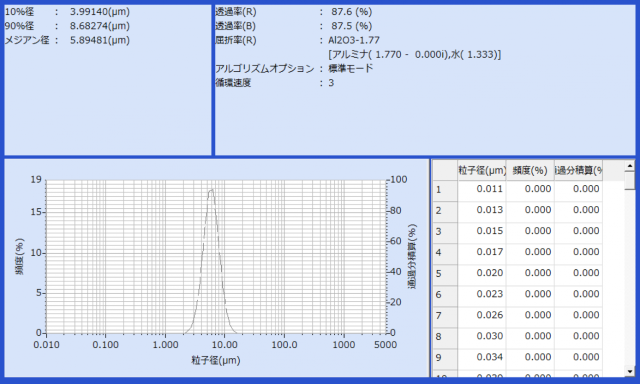Select the 粒子径(μm) column header
Viewport: 640px width, 384px height.
482,170
